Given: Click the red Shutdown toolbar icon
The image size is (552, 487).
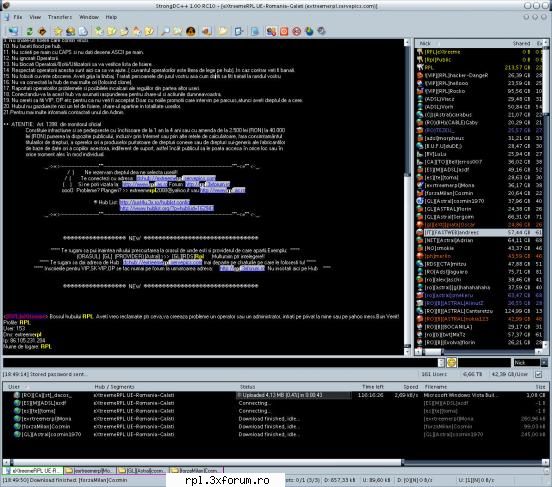Looking at the screenshot, I should tap(284, 31).
